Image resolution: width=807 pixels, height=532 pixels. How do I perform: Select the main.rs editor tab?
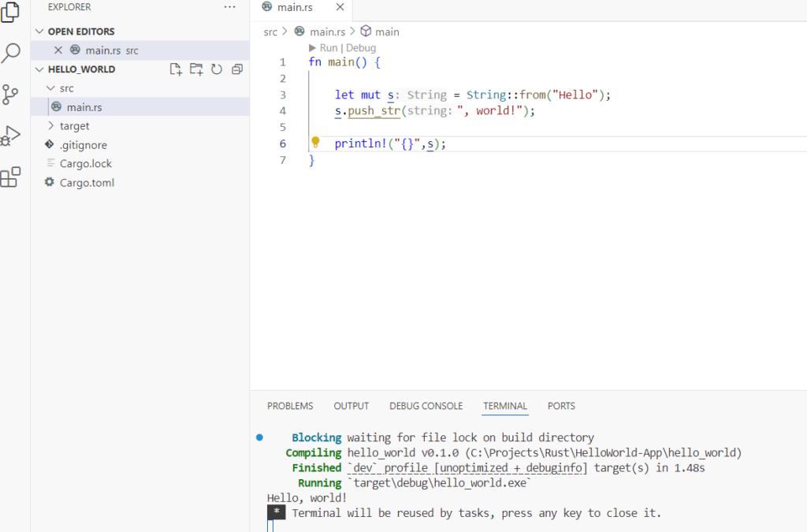301,7
